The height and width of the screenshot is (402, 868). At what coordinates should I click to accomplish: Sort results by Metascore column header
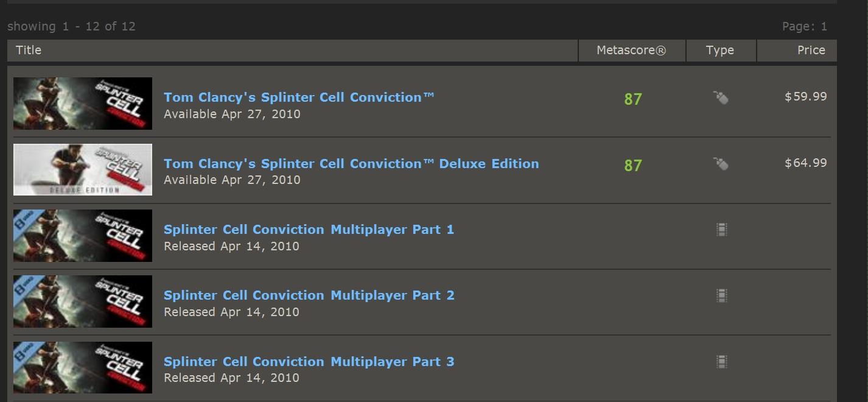[x=631, y=51]
